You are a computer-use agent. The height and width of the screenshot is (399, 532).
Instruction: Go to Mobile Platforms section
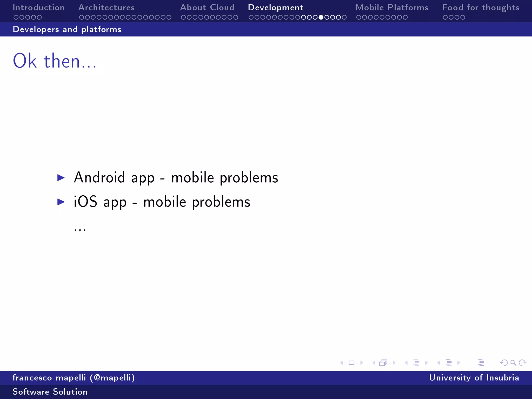pos(392,7)
